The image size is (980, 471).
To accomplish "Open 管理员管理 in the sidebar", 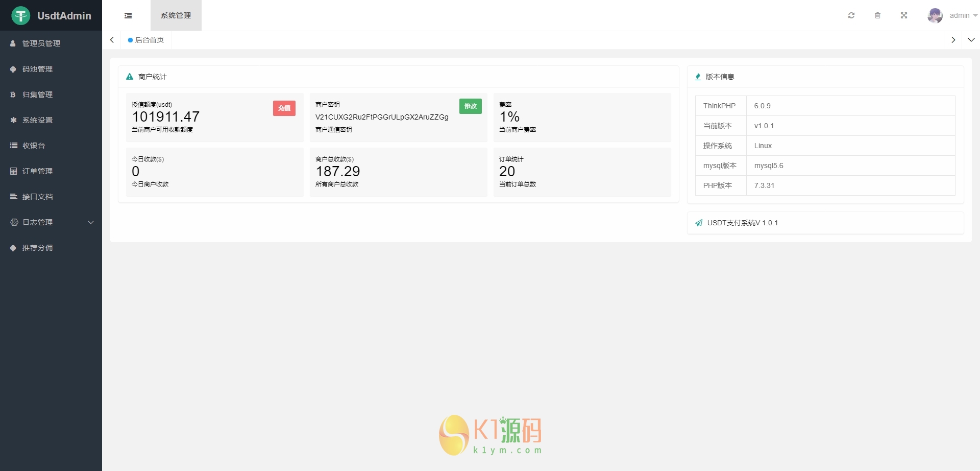I will pyautogui.click(x=51, y=44).
